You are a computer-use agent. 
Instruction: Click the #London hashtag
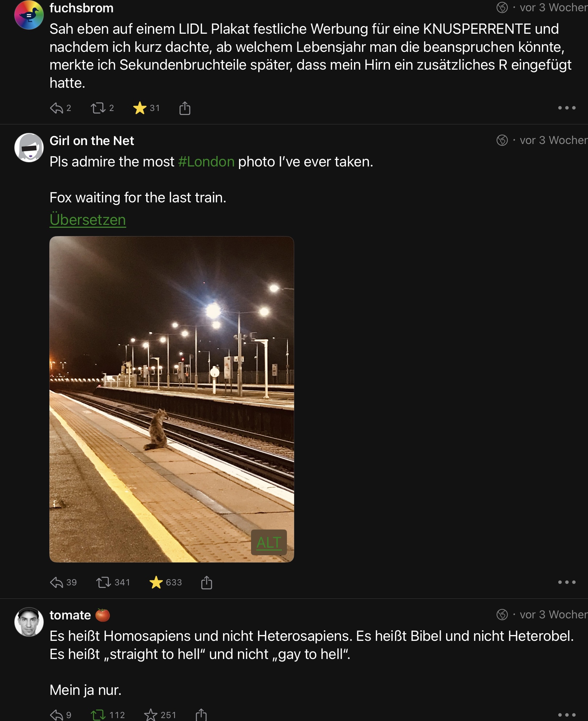coord(206,162)
